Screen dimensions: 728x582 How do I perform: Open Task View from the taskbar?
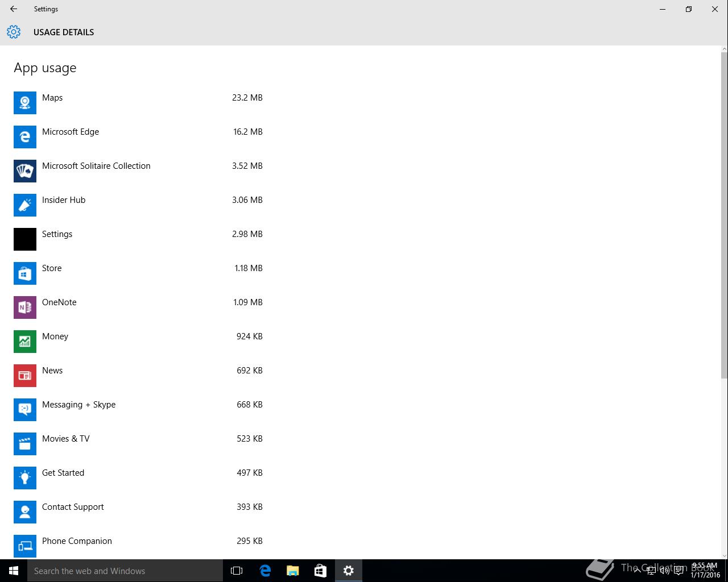[x=237, y=571]
